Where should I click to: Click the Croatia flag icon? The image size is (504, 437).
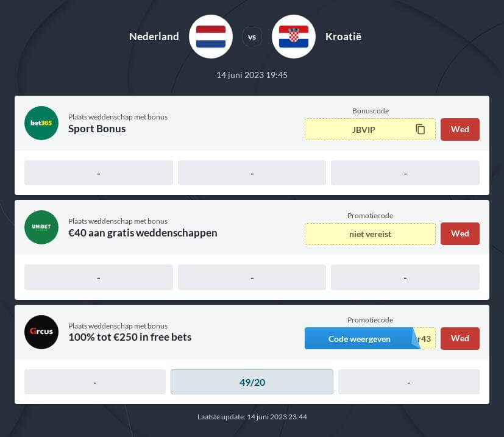tap(294, 37)
